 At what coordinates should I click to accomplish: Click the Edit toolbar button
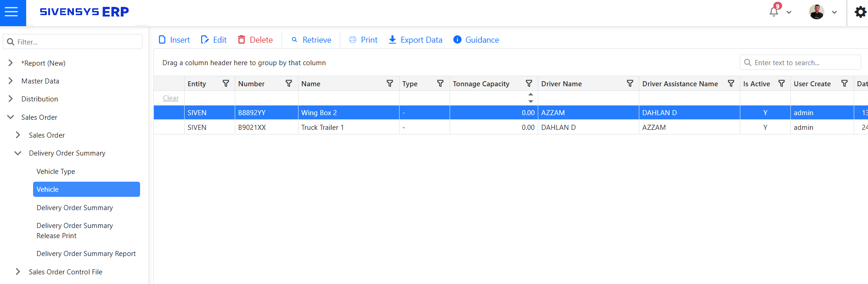pyautogui.click(x=214, y=40)
